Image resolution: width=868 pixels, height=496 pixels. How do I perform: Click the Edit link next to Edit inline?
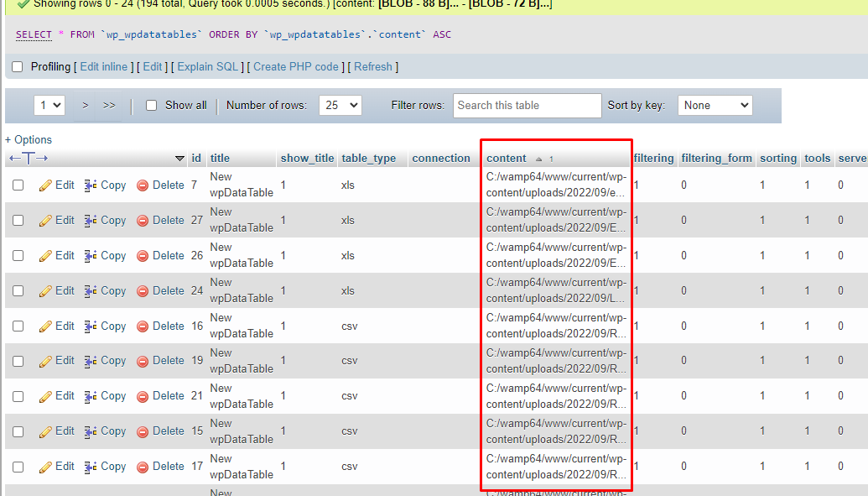tap(153, 66)
